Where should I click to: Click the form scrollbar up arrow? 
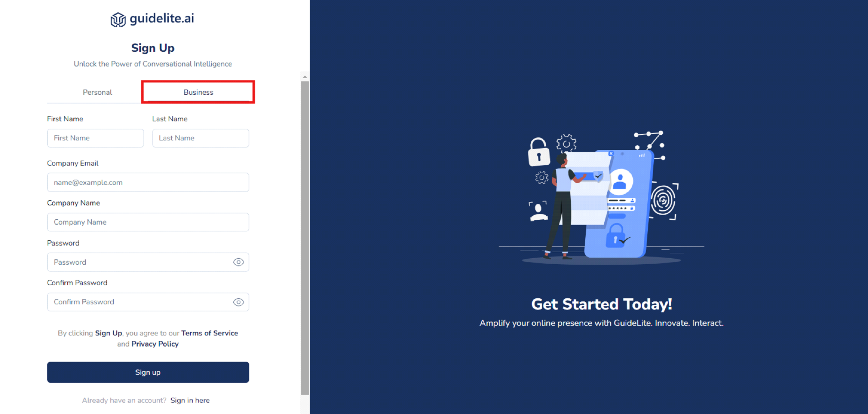coord(305,77)
